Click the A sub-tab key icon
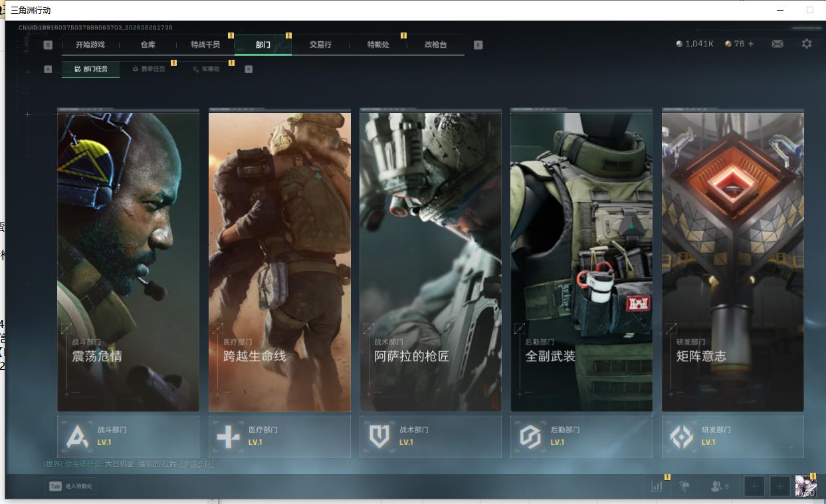 pyautogui.click(x=48, y=69)
